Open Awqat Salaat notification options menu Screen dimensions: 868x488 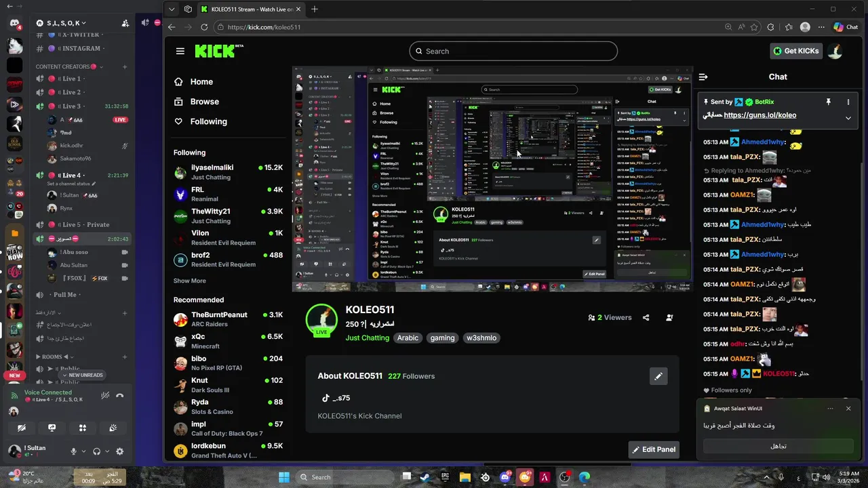830,409
